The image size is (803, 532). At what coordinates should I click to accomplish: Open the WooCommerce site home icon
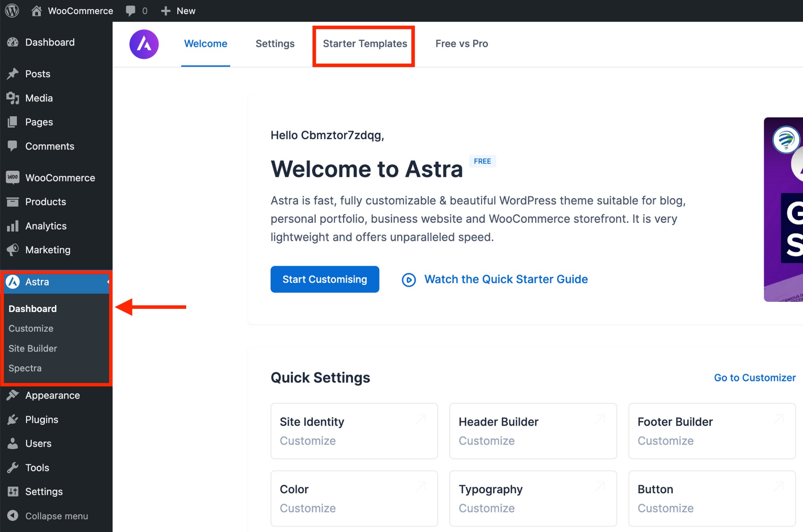point(36,11)
